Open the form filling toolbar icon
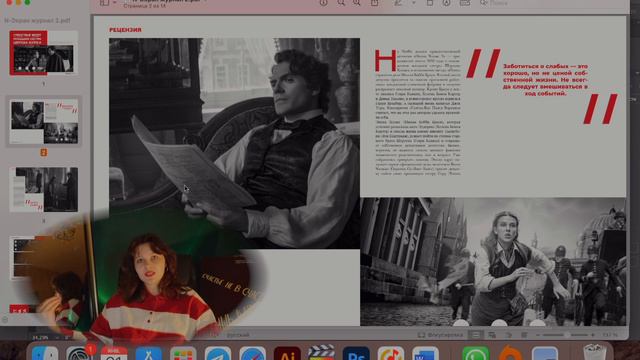 464,3
